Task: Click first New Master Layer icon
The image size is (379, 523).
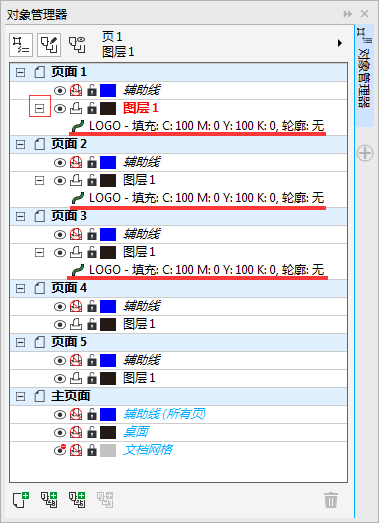Action: point(49,500)
